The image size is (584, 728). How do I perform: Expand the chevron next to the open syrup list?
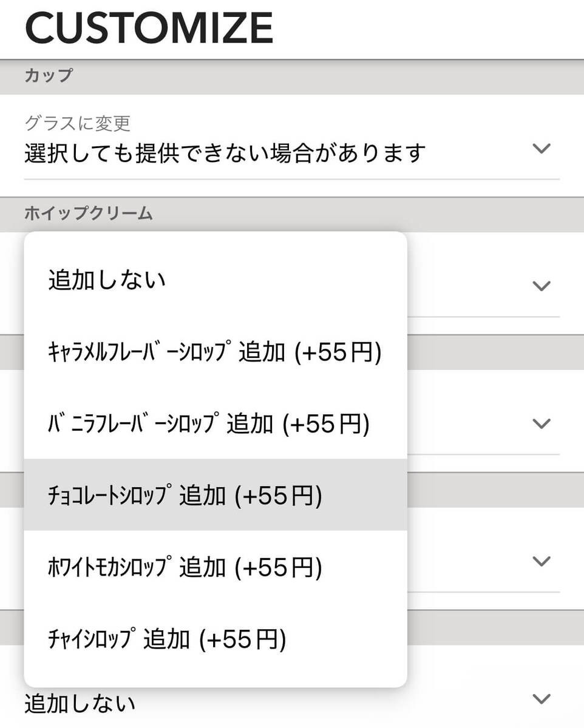541,283
